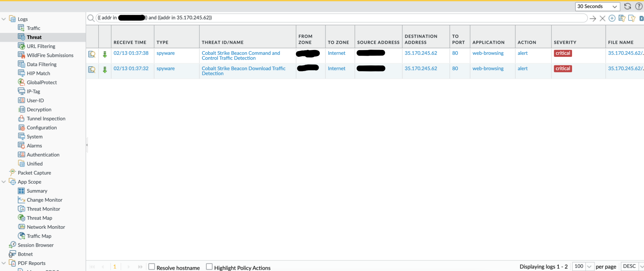Enable the Resolve hostname checkbox
The height and width of the screenshot is (271, 644).
pyautogui.click(x=152, y=267)
